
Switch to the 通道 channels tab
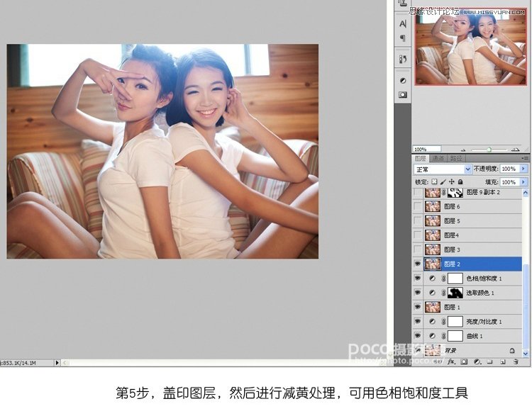pyautogui.click(x=438, y=158)
